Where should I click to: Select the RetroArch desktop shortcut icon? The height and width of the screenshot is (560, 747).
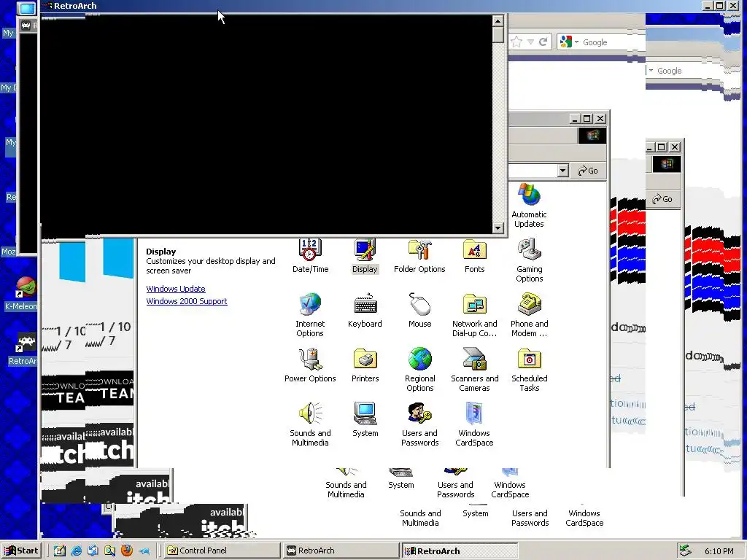(x=23, y=349)
